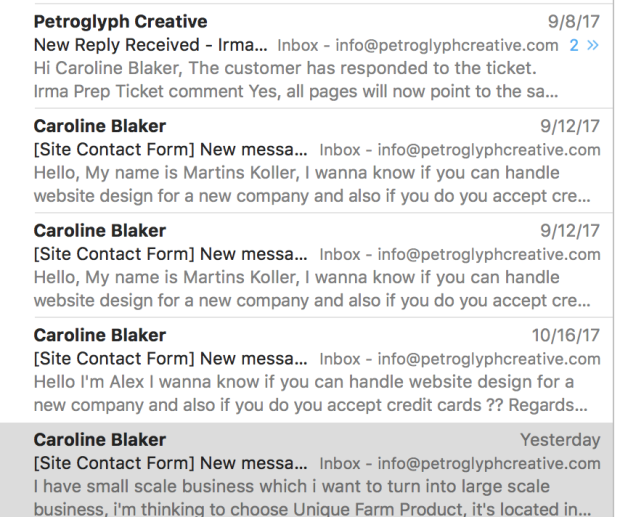The height and width of the screenshot is (517, 620).
Task: Click the 'Hello I'm Alex' message preview
Action: tap(310, 393)
